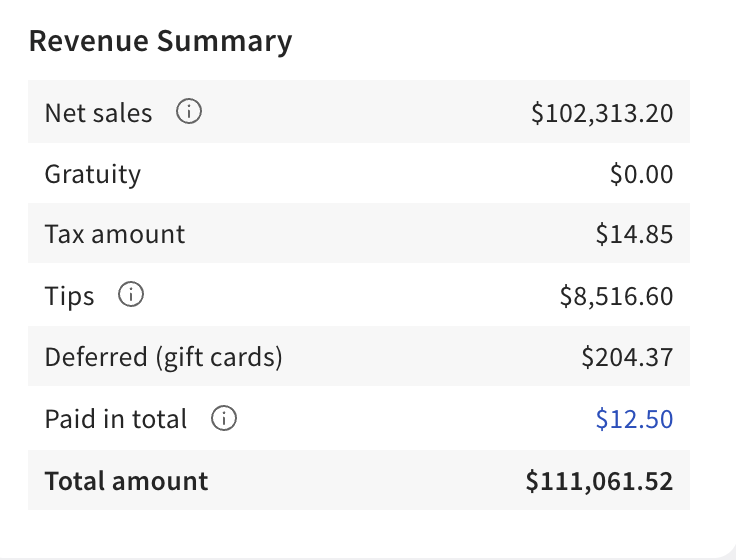
Task: Select the $0.00 gratuity value
Action: pos(641,174)
